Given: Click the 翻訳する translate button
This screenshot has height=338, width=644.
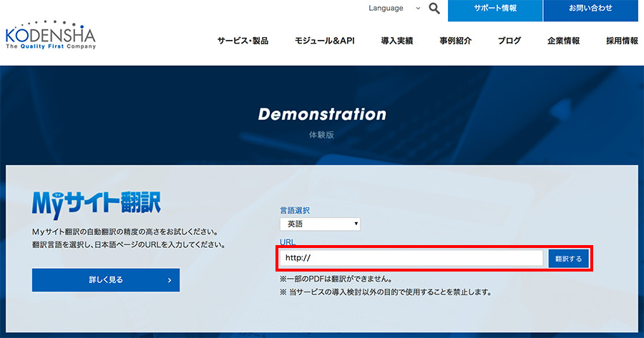Looking at the screenshot, I should 568,259.
